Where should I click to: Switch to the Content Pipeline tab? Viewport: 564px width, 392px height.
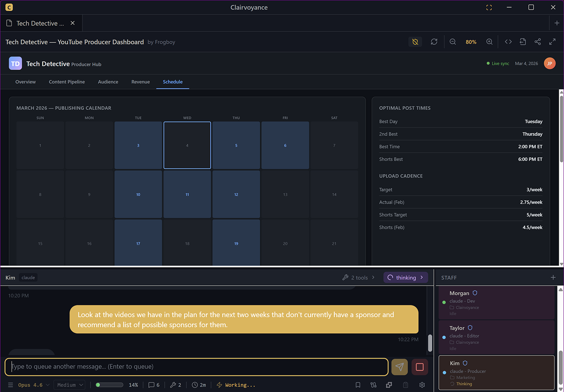(x=67, y=82)
